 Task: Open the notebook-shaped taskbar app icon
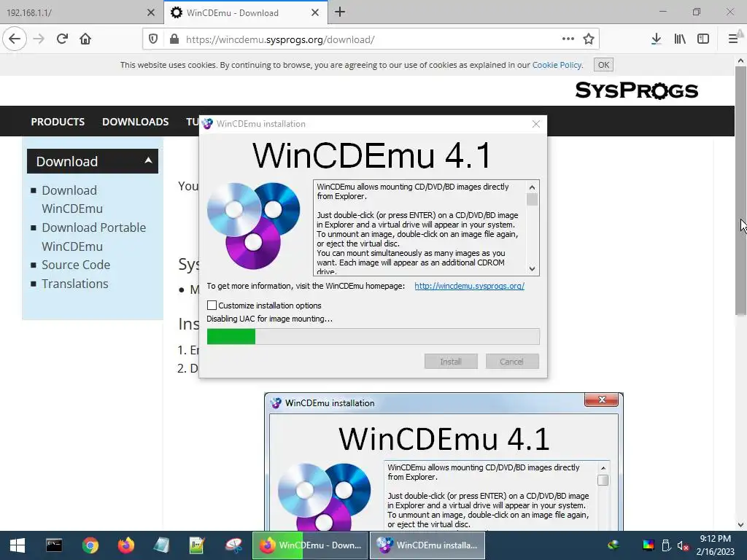(161, 545)
